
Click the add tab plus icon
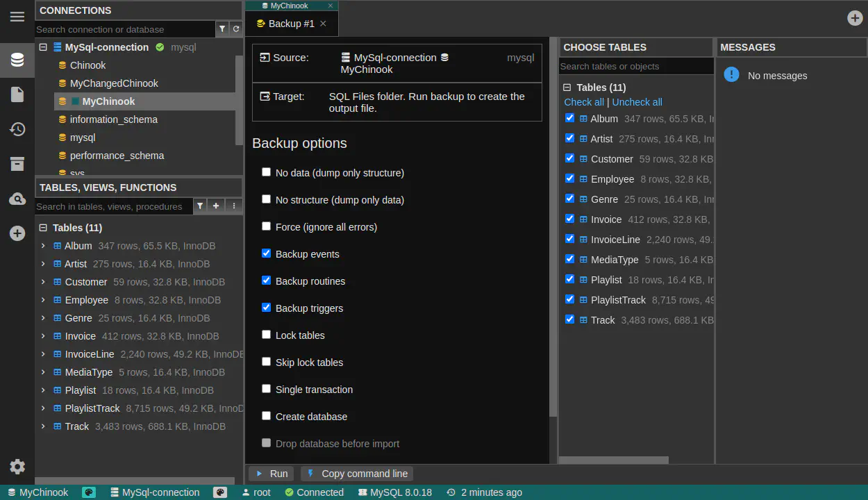point(855,18)
